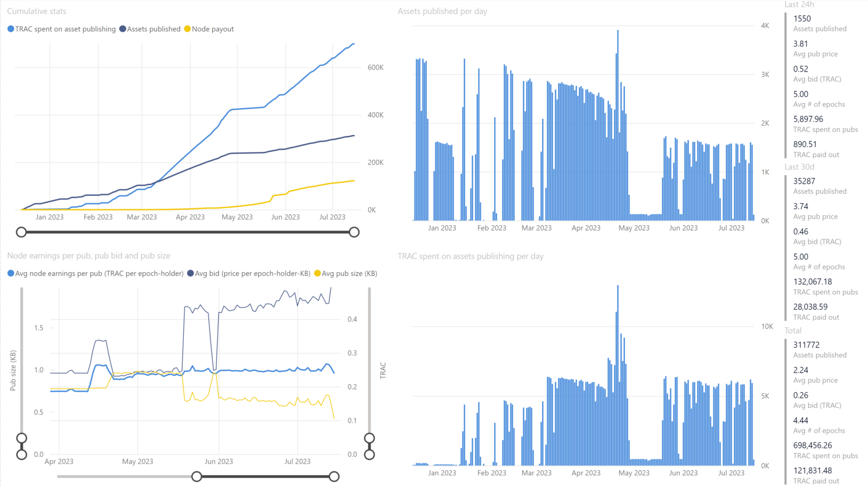Click Pub size (KB) axis title
Screen dimensions: 868x486
click(13, 370)
